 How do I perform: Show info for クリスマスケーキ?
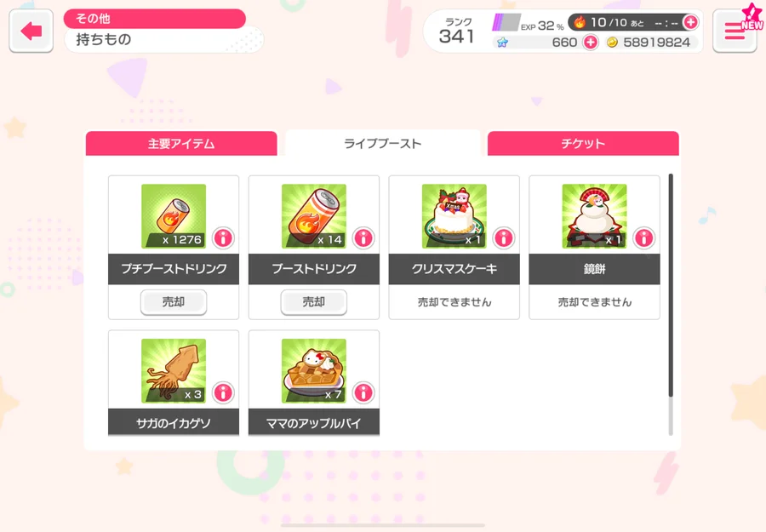504,238
